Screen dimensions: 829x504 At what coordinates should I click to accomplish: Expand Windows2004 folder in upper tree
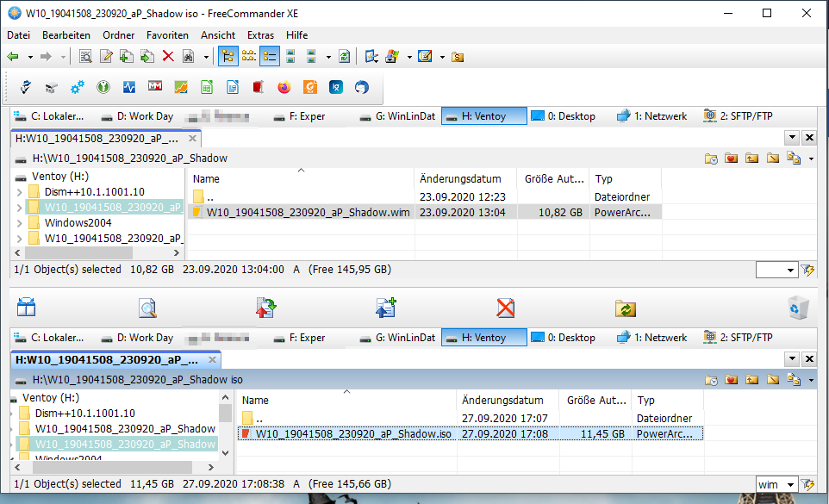click(x=20, y=223)
